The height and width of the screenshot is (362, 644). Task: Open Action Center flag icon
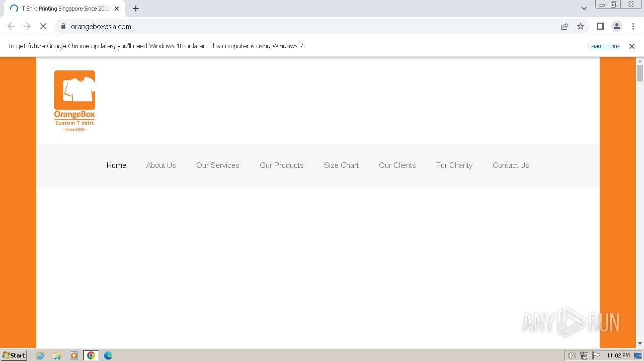596,355
